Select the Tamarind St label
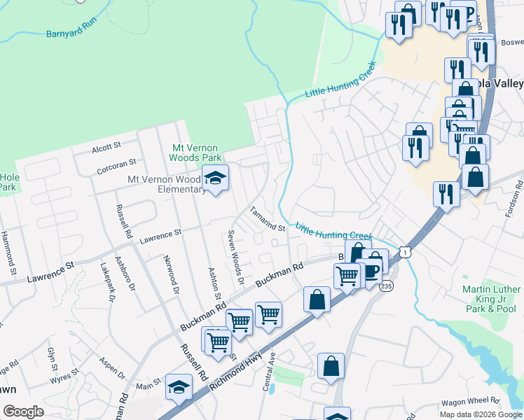Screen dimensions: 524x420 click(x=268, y=219)
